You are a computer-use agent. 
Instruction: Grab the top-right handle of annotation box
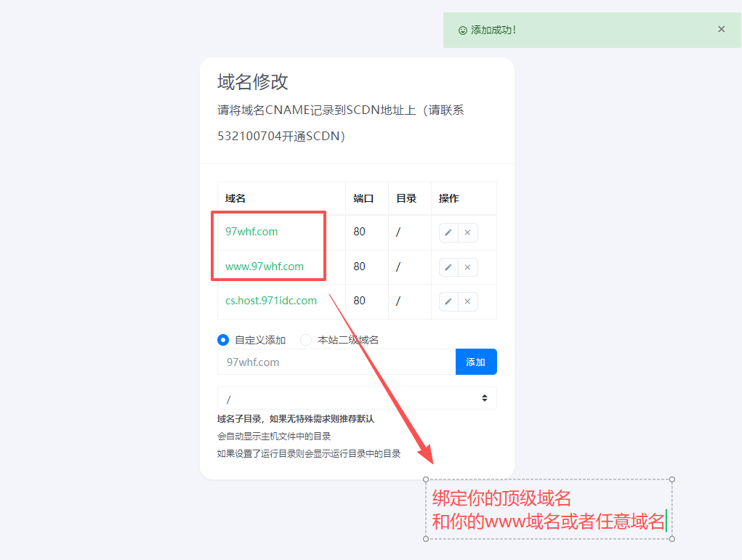click(x=672, y=479)
